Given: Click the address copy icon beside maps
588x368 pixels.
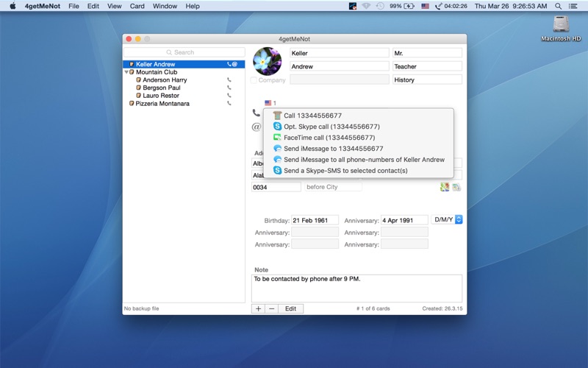Looking at the screenshot, I should point(456,187).
